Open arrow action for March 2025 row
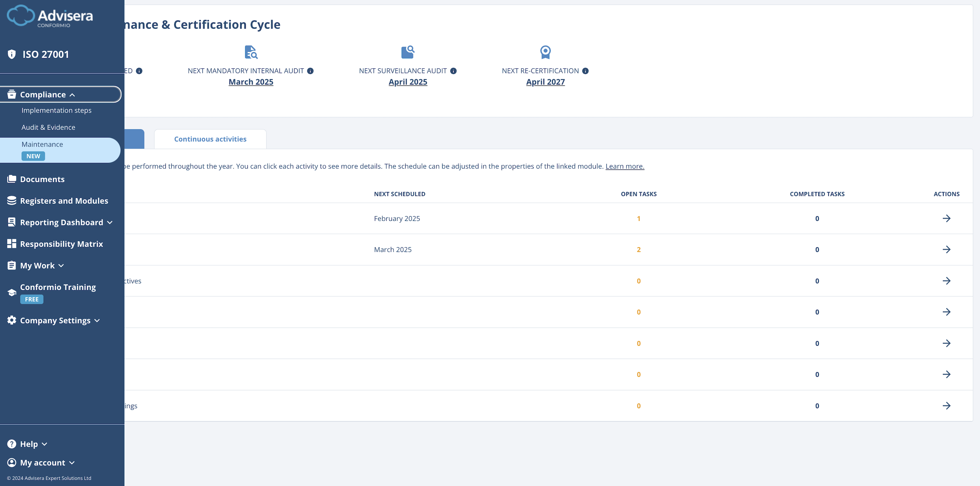This screenshot has height=486, width=980. pyautogui.click(x=946, y=250)
